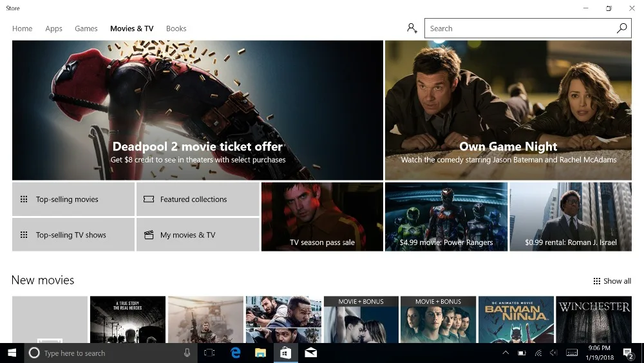Open the network Wi-Fi tray icon

coord(538,353)
